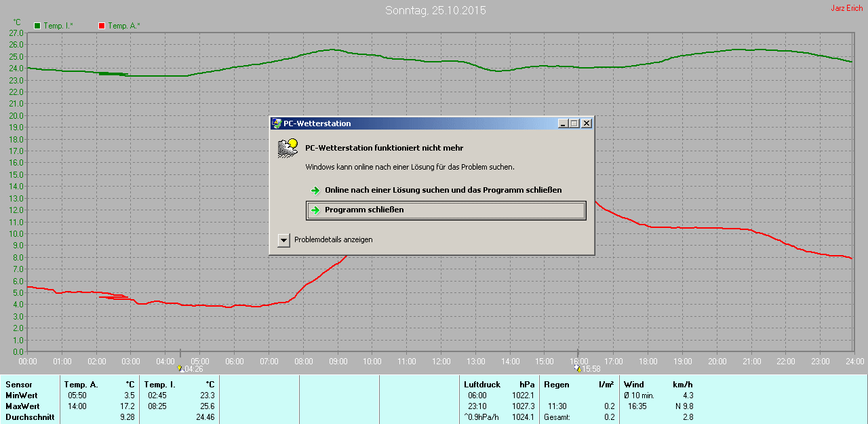Click Regen time 11:30

click(559, 406)
